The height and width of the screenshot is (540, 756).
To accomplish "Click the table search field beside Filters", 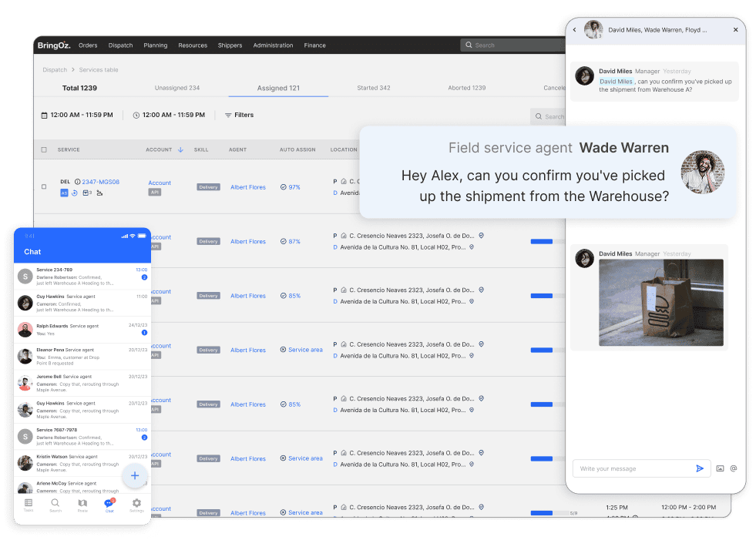I will pyautogui.click(x=548, y=116).
